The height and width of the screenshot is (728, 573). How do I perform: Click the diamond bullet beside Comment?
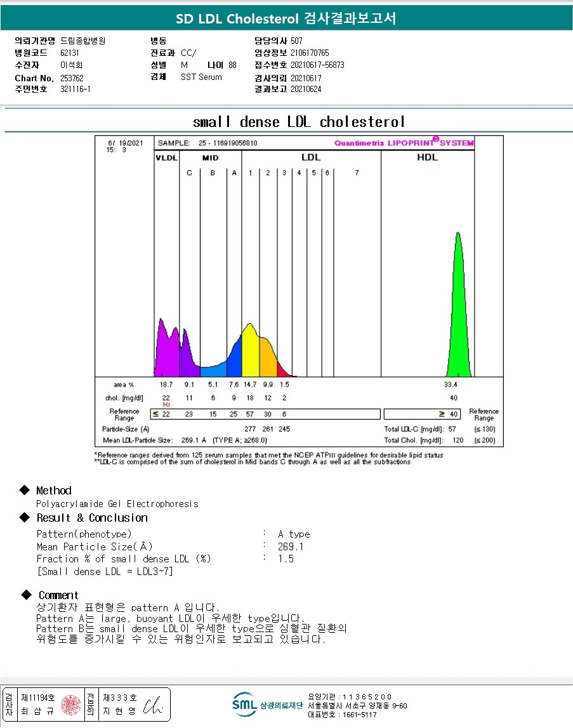coord(27,594)
